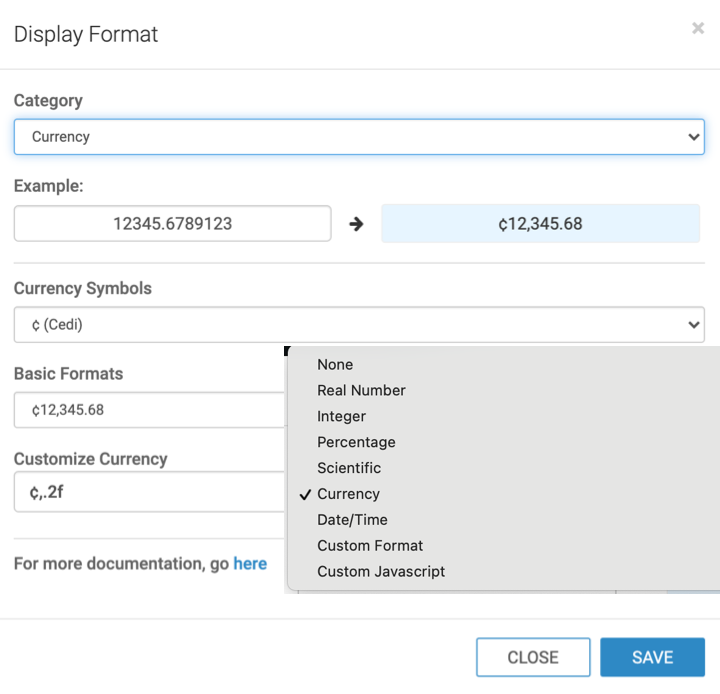This screenshot has width=720, height=694.
Task: Click the arrow icon between example fields
Action: [x=356, y=224]
